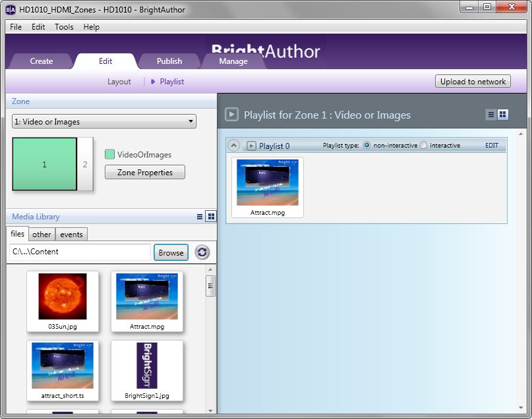
Task: Switch to the Publish tab
Action: 169,61
